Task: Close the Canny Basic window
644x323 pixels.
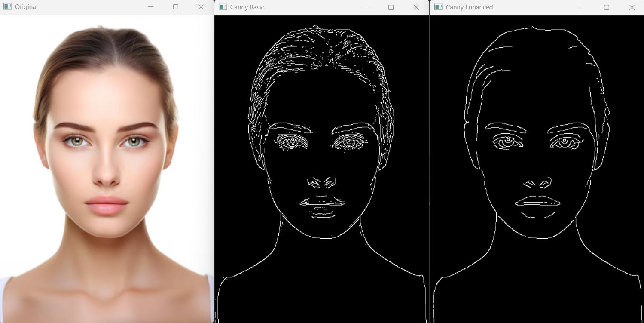Action: pyautogui.click(x=416, y=7)
